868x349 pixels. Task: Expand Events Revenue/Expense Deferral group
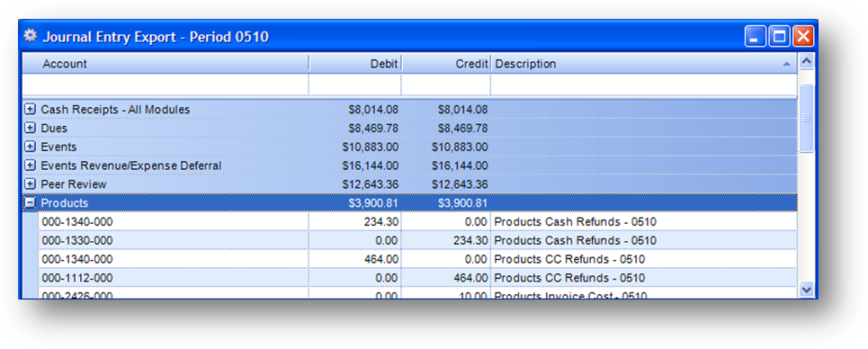31,166
